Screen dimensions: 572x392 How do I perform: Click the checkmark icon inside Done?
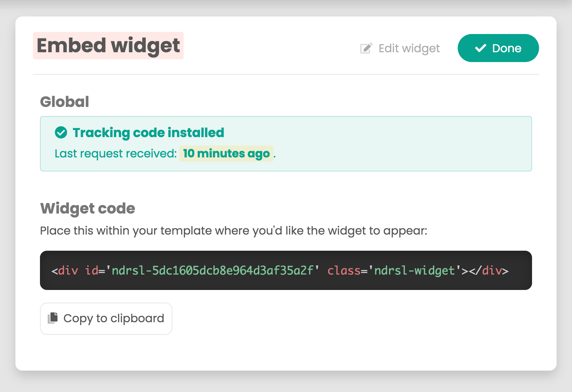coord(480,48)
